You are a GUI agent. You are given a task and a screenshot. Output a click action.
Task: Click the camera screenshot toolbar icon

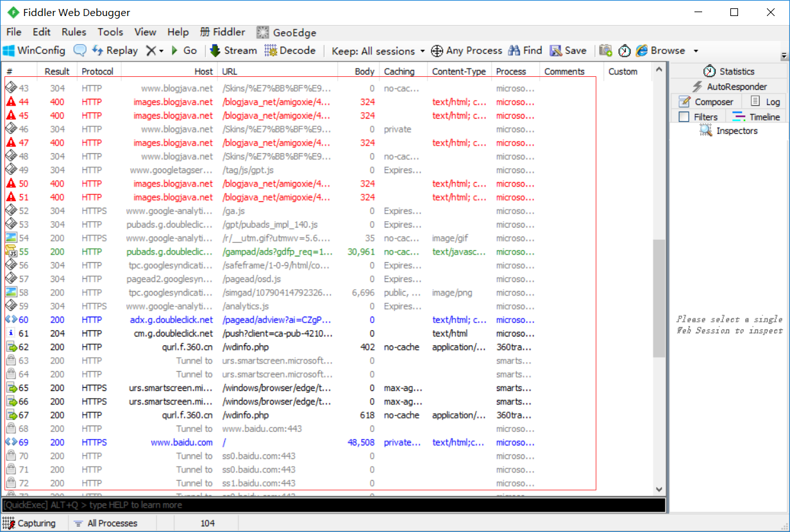click(x=605, y=51)
